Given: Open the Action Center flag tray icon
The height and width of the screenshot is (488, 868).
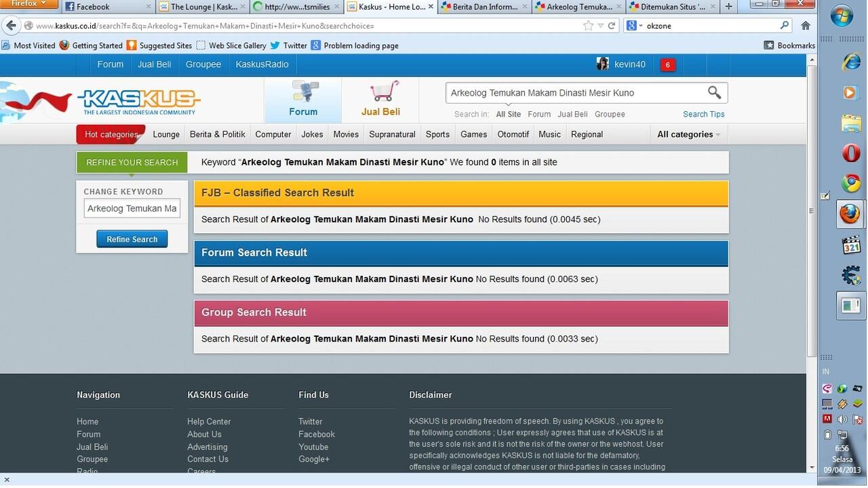Looking at the screenshot, I should point(856,419).
